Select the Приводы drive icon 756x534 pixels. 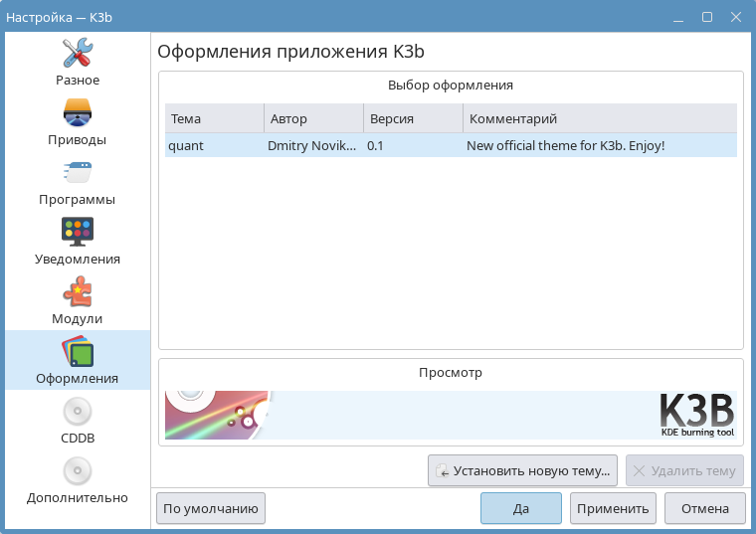78,112
